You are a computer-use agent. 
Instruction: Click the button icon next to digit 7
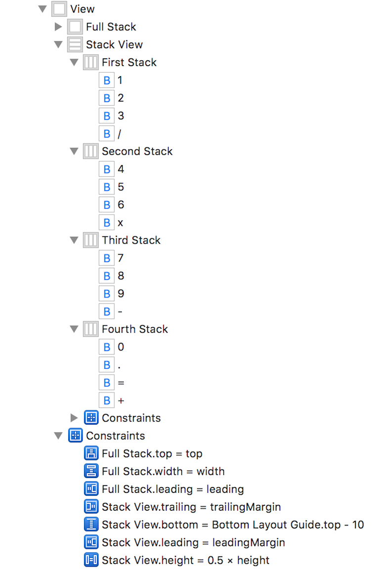(107, 258)
